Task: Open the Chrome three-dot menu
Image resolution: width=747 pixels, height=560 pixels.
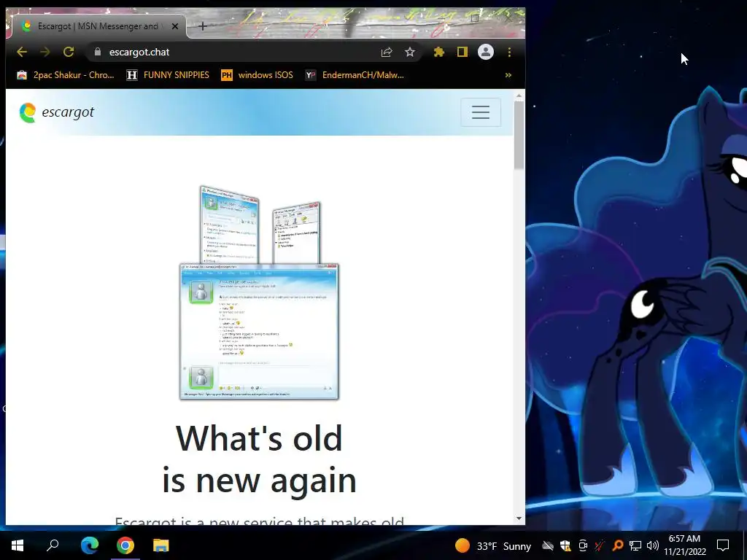Action: 509,52
